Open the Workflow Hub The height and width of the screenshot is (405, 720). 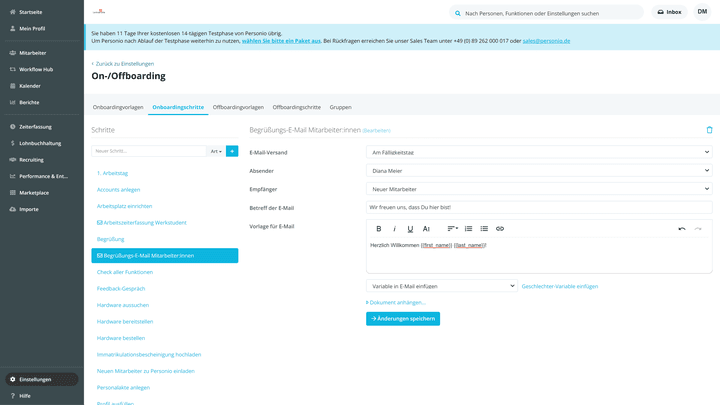[x=36, y=69]
